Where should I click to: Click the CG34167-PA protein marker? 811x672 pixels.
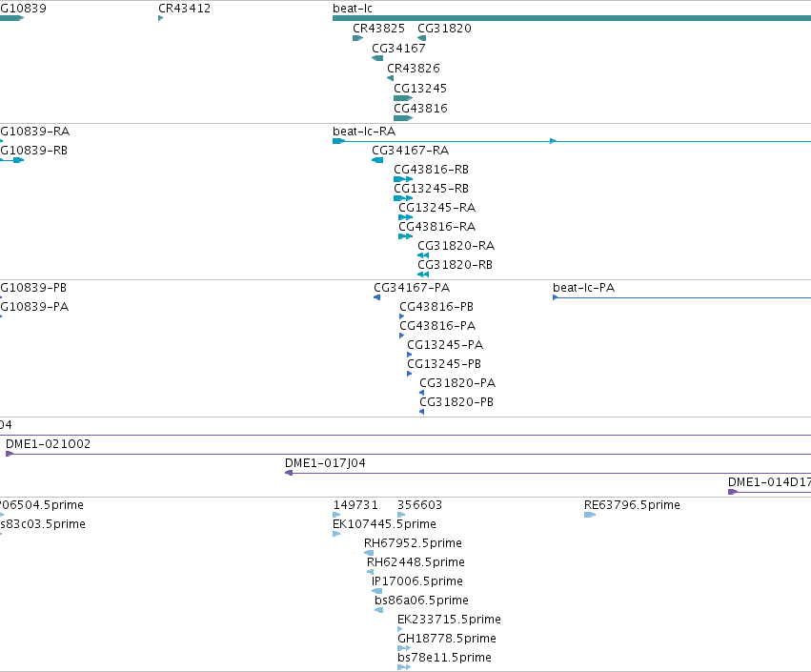click(x=377, y=297)
